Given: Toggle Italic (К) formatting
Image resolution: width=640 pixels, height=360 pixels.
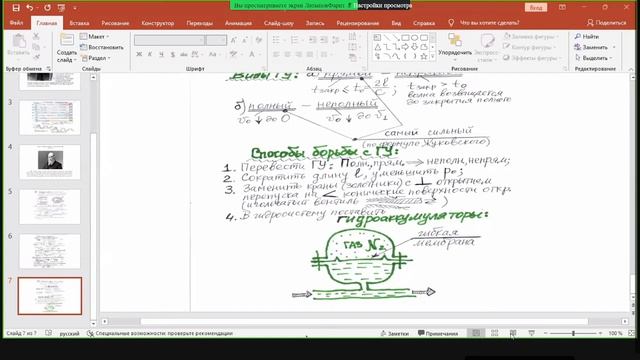Looking at the screenshot, I should (150, 54).
